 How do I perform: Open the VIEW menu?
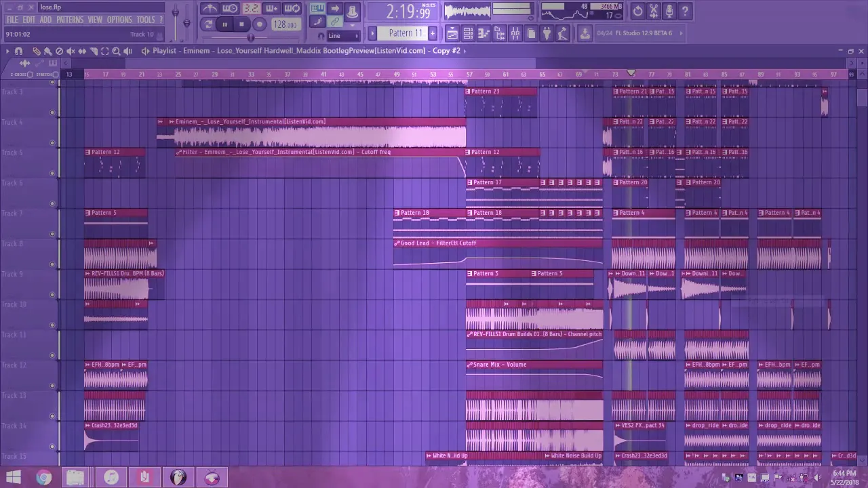(95, 20)
